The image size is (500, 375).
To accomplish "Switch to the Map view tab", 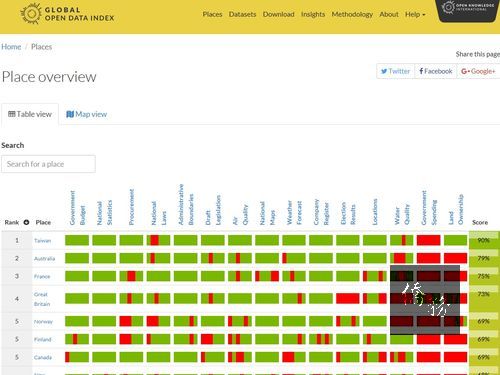I will 87,114.
